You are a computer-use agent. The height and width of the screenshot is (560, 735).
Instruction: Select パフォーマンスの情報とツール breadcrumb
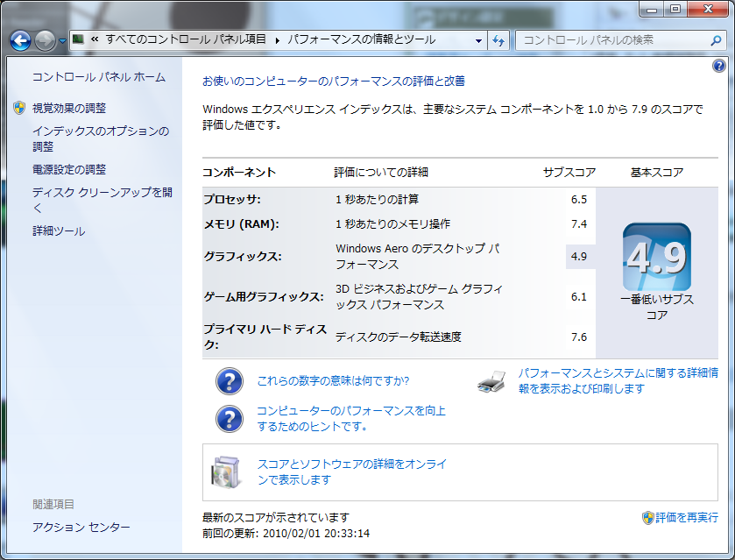[x=362, y=39]
